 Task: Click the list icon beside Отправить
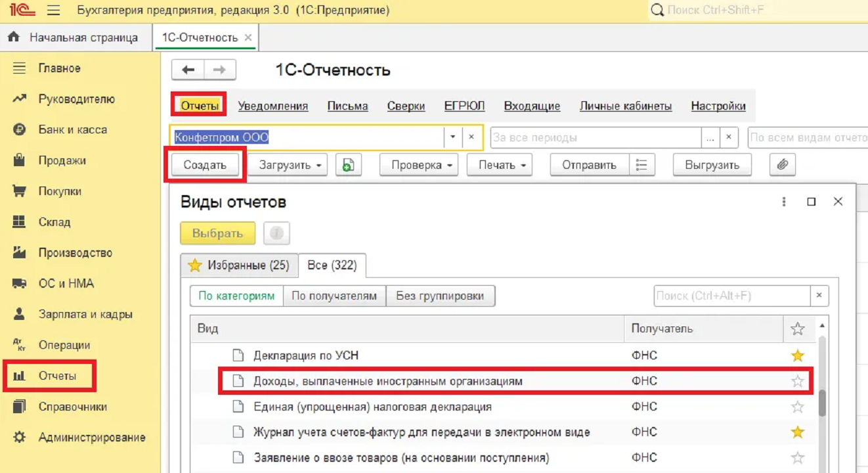[x=642, y=165]
